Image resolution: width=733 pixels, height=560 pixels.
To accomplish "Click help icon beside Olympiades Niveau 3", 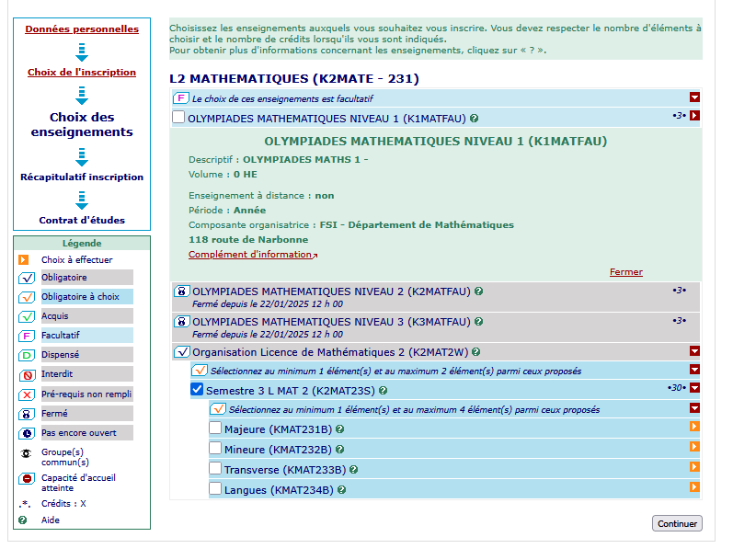I will 479,322.
